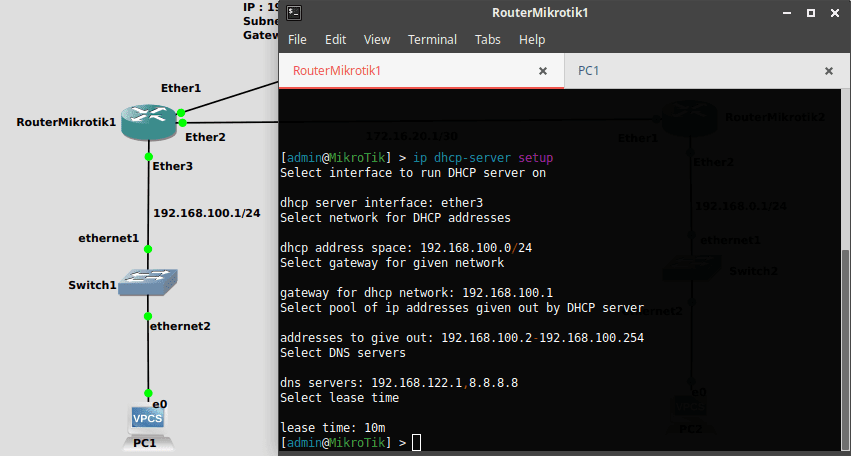Click the RouterMikrotik1 router icon in topology

149,122
